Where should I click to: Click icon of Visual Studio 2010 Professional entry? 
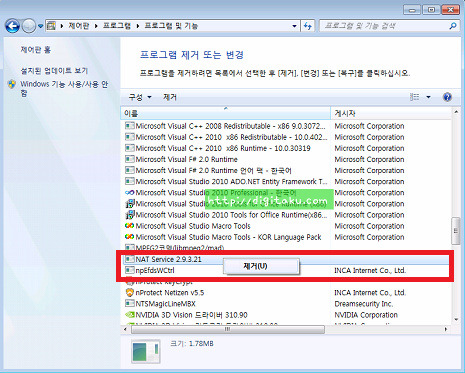click(x=130, y=193)
